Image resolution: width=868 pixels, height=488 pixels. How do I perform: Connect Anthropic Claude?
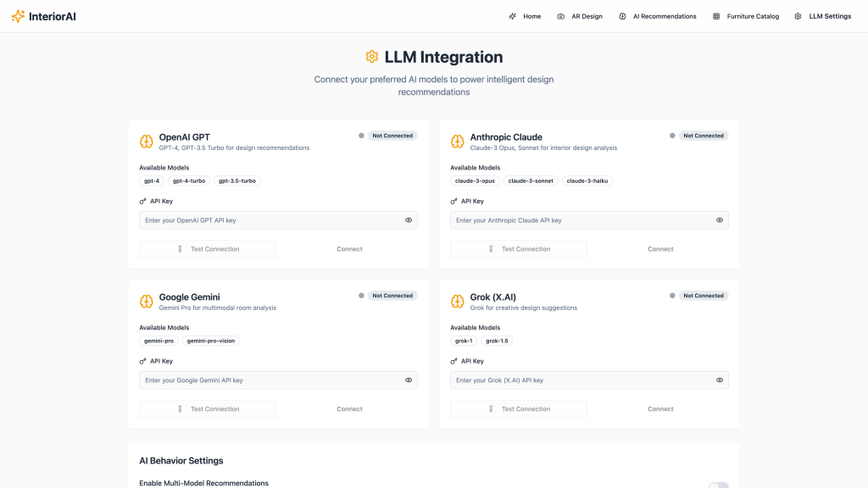[660, 249]
